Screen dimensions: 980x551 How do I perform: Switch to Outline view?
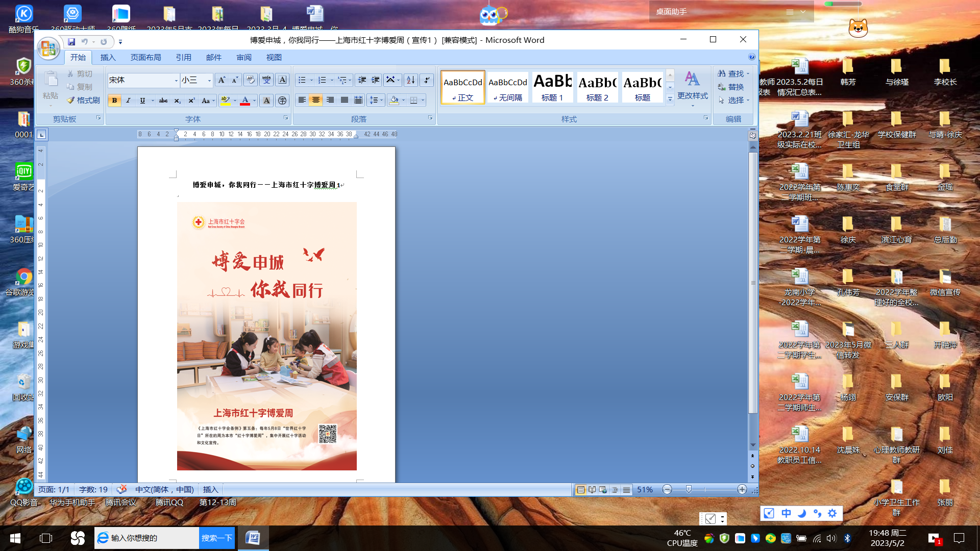click(615, 490)
